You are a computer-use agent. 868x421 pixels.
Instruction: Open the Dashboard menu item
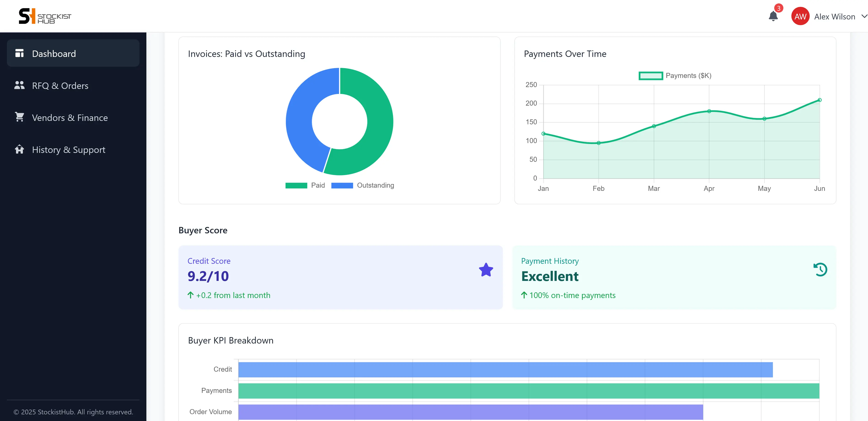click(73, 53)
